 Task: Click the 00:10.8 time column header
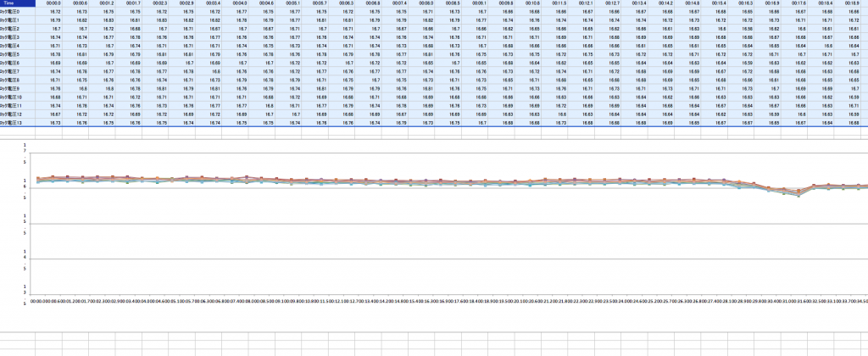tap(534, 4)
